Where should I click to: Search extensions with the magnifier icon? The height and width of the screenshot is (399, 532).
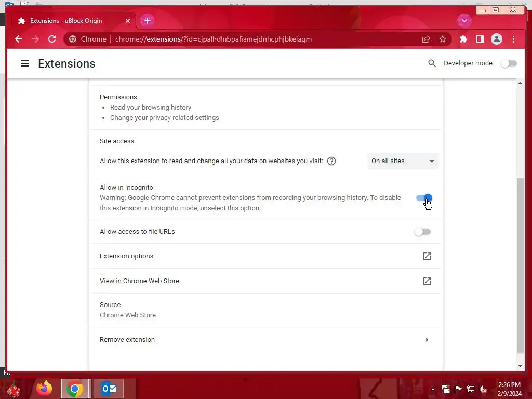(432, 63)
